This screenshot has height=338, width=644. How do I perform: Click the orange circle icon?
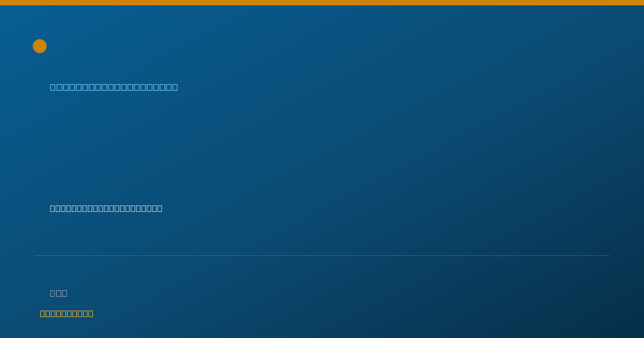[40, 46]
